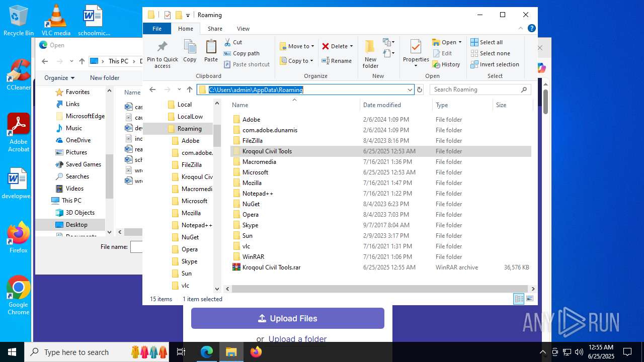Open the Windows Start menu
644x362 pixels.
point(12,352)
